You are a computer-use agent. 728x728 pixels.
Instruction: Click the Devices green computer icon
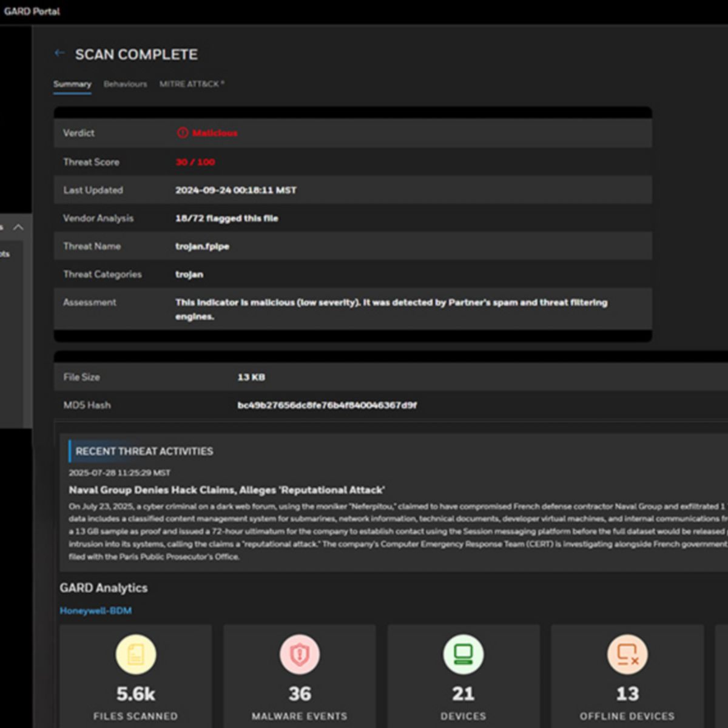coord(463,654)
